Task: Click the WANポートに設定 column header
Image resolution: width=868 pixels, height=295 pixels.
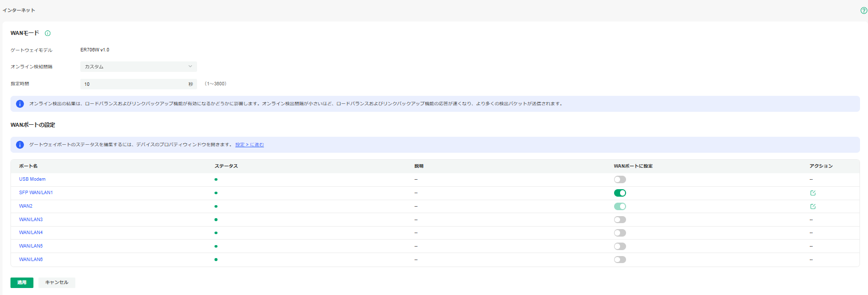Action: [x=633, y=166]
